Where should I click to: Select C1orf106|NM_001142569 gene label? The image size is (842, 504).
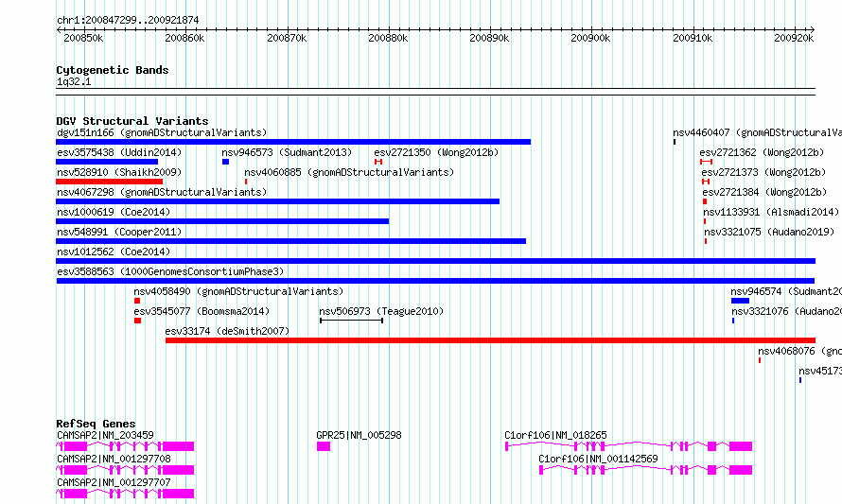(x=598, y=459)
